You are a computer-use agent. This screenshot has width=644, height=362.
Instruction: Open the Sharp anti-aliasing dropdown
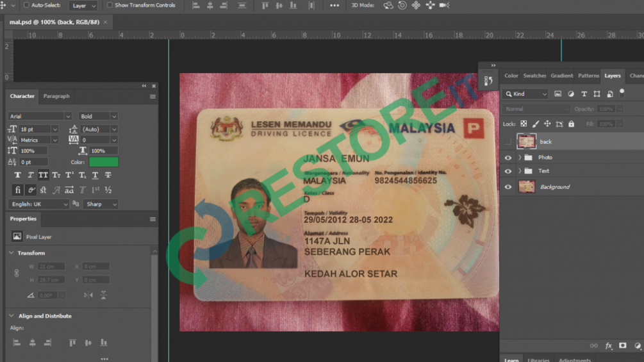click(101, 204)
